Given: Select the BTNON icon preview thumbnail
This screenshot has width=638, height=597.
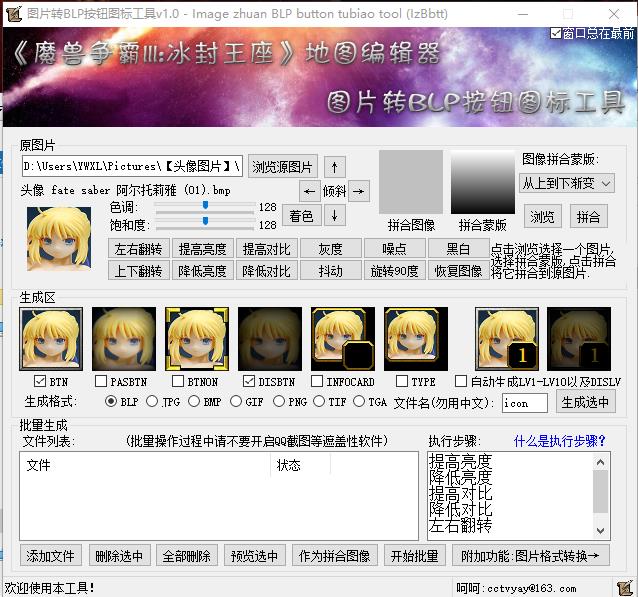Looking at the screenshot, I should point(197,339).
